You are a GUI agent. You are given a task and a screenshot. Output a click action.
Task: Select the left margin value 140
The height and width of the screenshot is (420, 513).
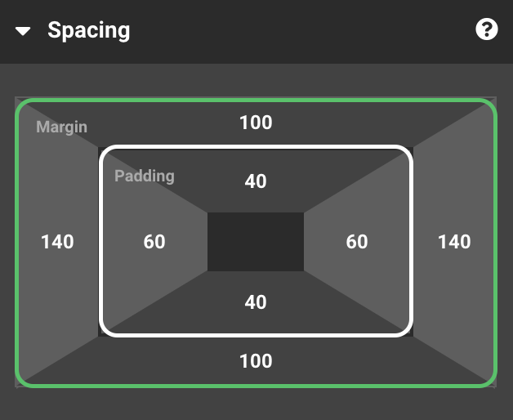click(57, 242)
